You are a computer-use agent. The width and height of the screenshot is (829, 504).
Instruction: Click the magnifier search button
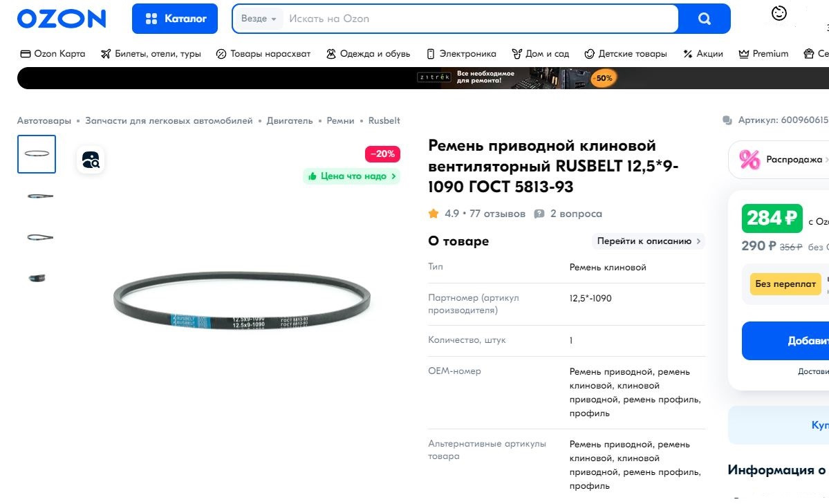[x=705, y=19]
